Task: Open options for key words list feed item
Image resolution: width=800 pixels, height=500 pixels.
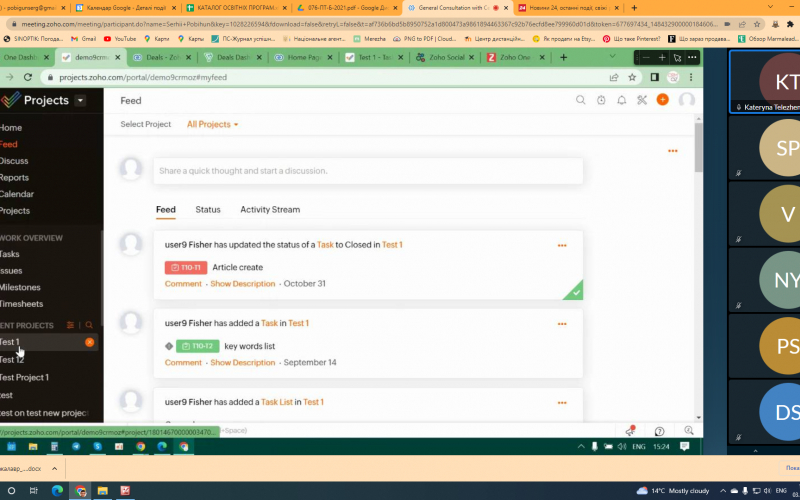Action: (562, 324)
